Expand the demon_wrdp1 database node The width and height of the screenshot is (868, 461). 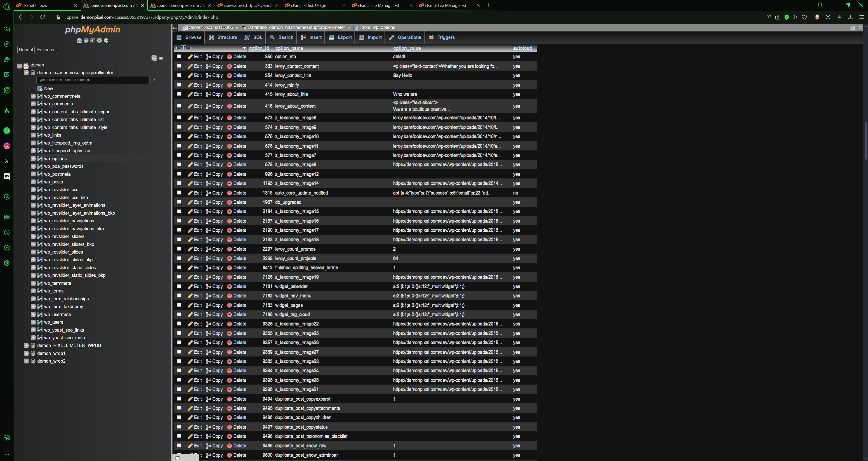(x=26, y=353)
